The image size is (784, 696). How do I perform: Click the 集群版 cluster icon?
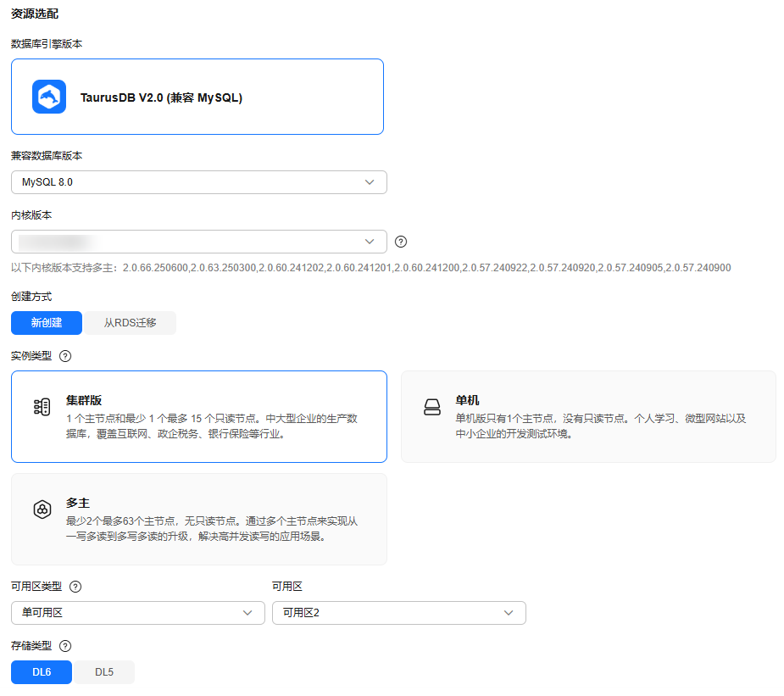42,407
